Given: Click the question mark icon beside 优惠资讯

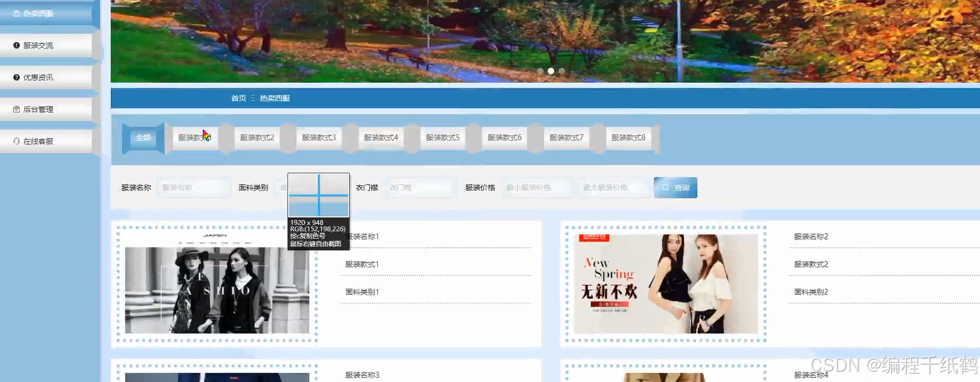Looking at the screenshot, I should [17, 77].
